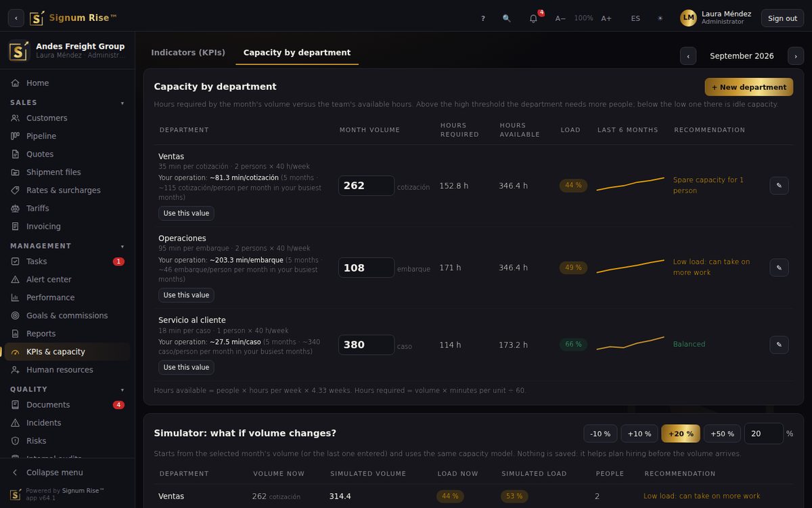Select Capacity by department tab
The height and width of the screenshot is (508, 812).
point(297,52)
